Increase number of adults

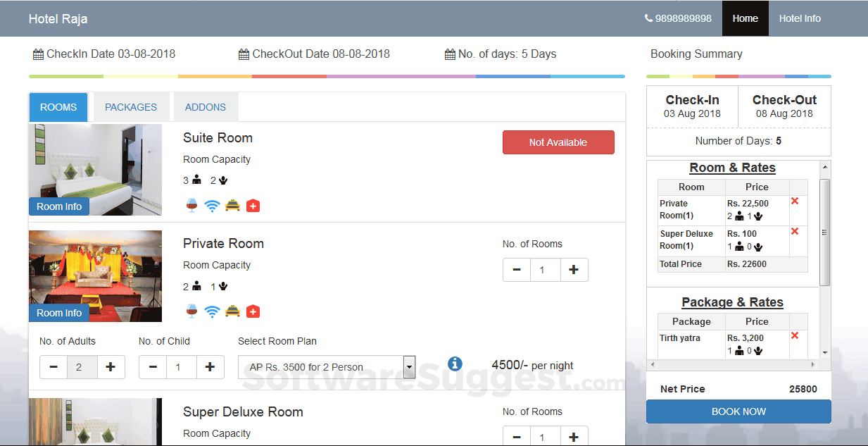tap(111, 367)
